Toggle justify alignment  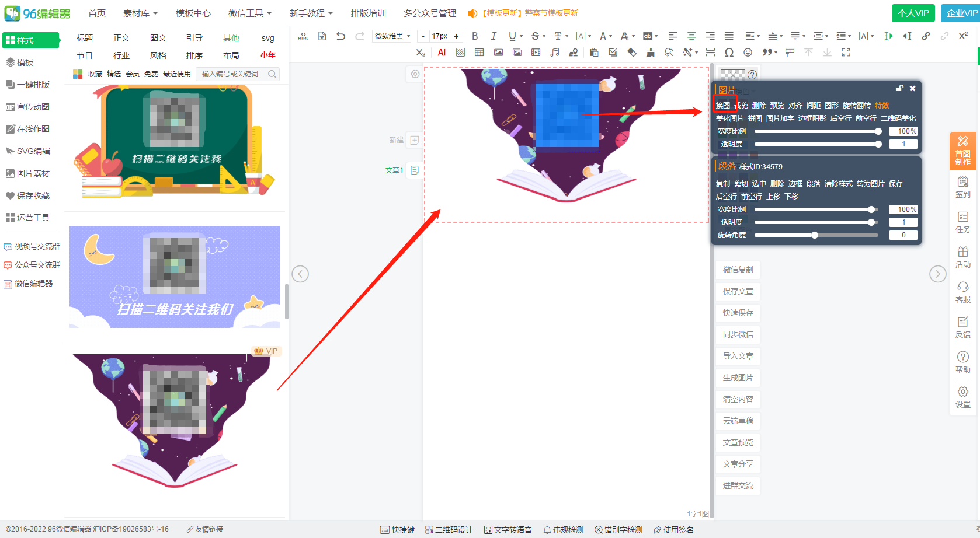click(x=729, y=36)
